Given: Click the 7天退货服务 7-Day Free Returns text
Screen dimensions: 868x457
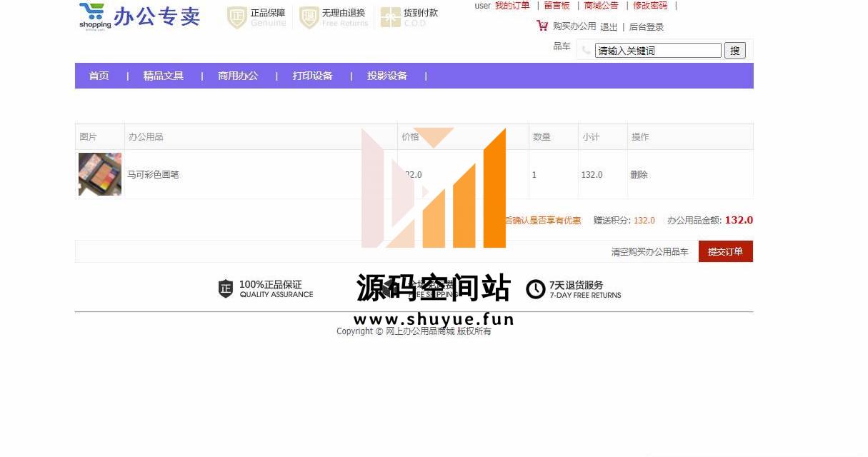Looking at the screenshot, I should [x=586, y=289].
